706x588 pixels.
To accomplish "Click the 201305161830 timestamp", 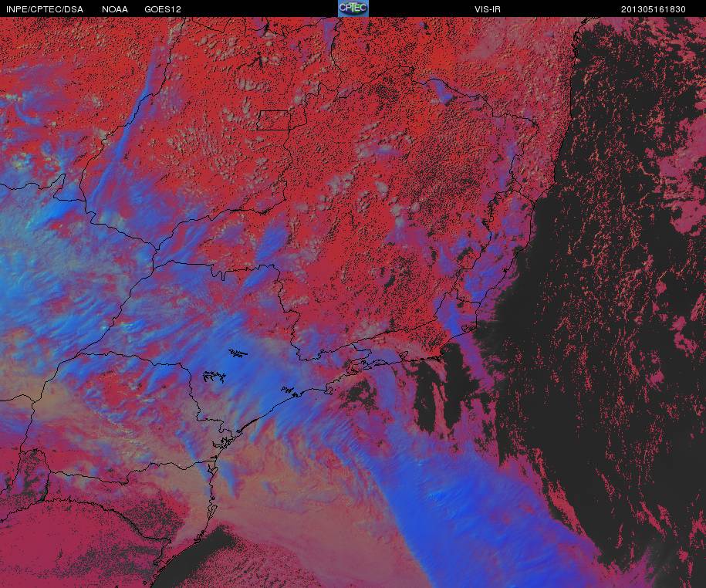I will coord(654,9).
